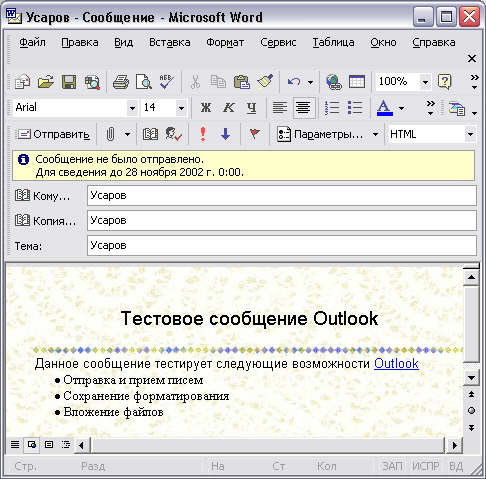Click into the Кому address field
Image resolution: width=486 pixels, height=479 pixels.
pos(282,195)
